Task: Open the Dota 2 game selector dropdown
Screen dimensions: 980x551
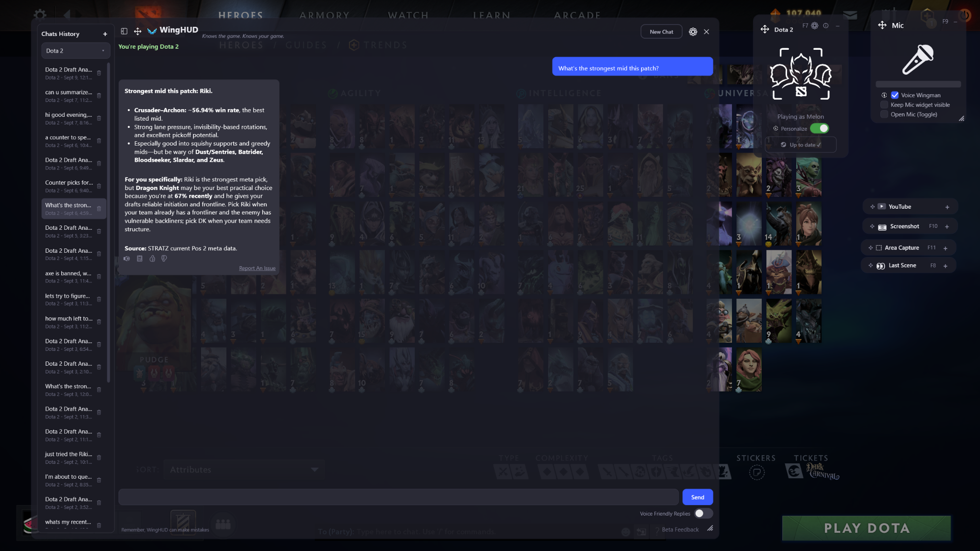Action: 76,51
